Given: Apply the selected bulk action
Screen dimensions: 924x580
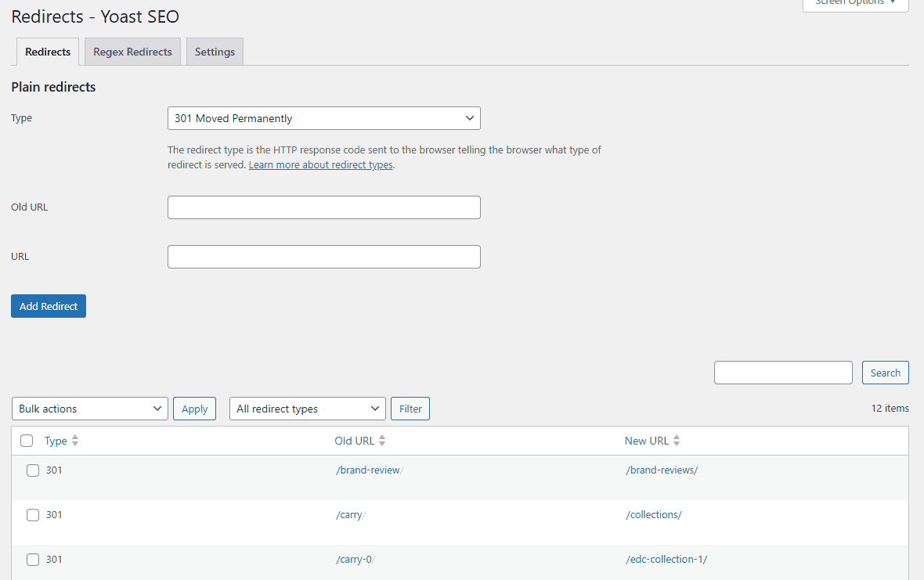Looking at the screenshot, I should 194,408.
